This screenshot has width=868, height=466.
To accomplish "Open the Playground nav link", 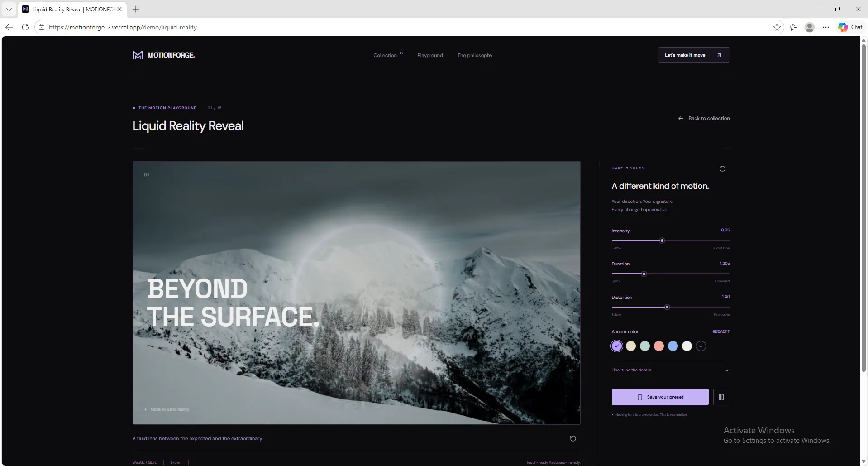I will pos(430,55).
